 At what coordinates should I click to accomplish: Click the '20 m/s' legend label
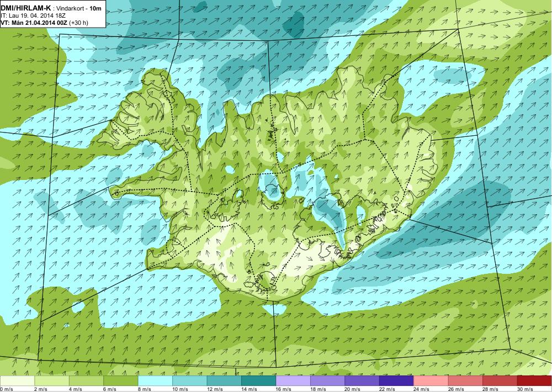point(353,389)
